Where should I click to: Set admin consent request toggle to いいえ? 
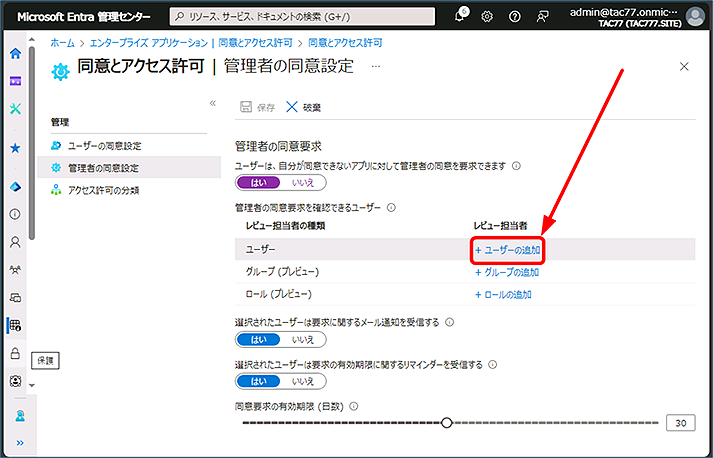pos(303,183)
